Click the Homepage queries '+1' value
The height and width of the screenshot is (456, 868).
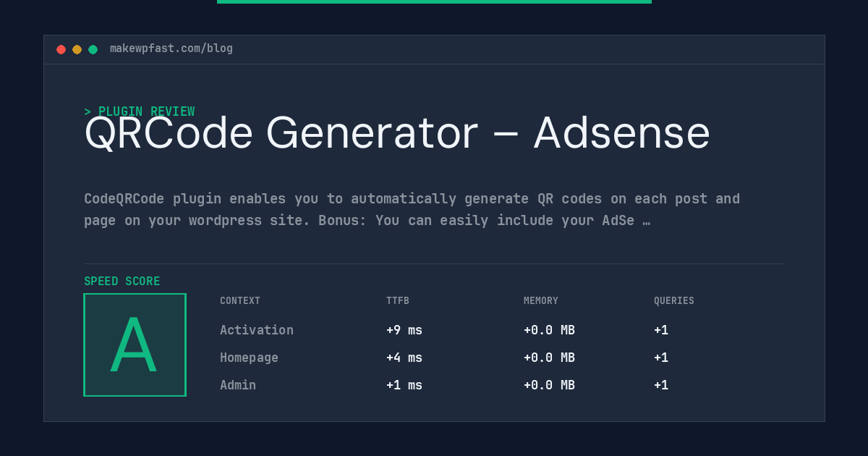pos(661,358)
